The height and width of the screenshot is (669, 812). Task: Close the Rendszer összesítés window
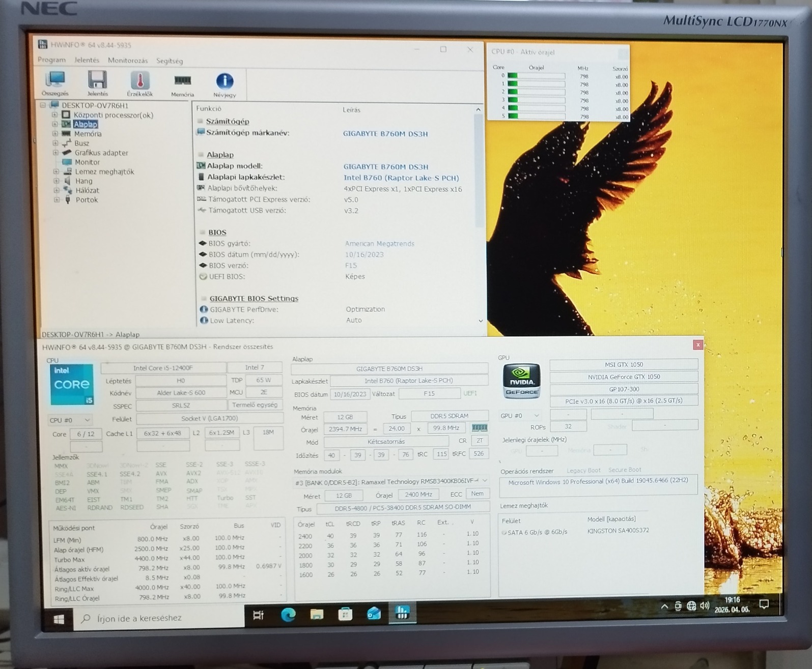click(697, 345)
